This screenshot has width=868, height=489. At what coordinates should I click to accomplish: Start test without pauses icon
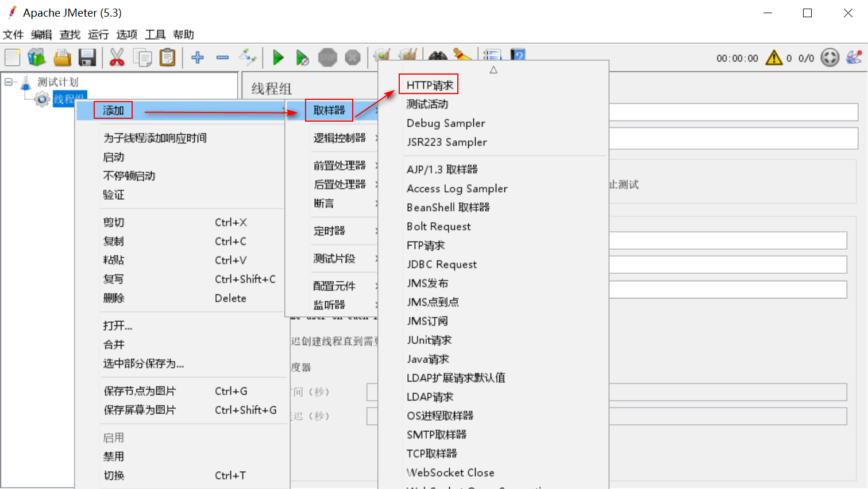[302, 57]
